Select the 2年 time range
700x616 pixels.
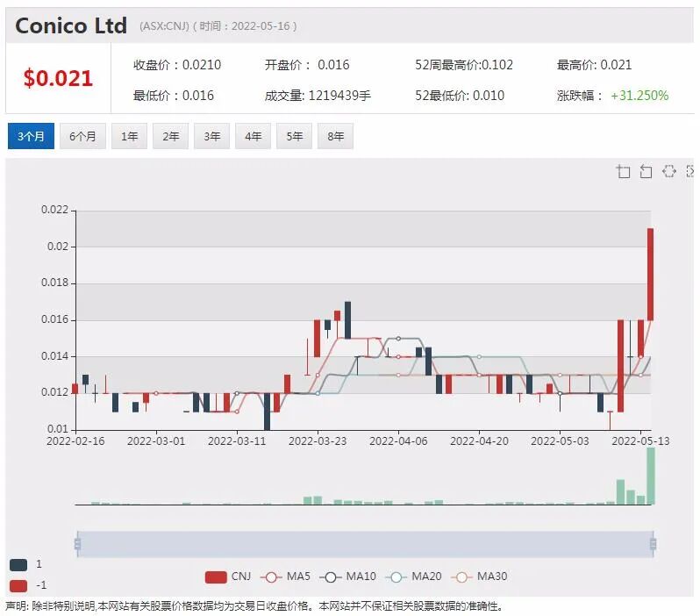pyautogui.click(x=170, y=136)
